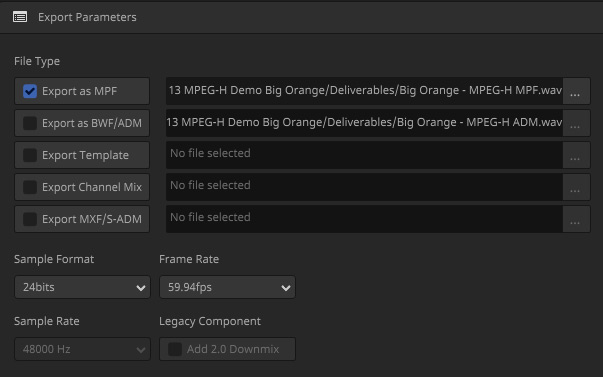Toggle the Add 2.0 Downmix checkbox
Screen dimensions: 603x377
coord(175,349)
